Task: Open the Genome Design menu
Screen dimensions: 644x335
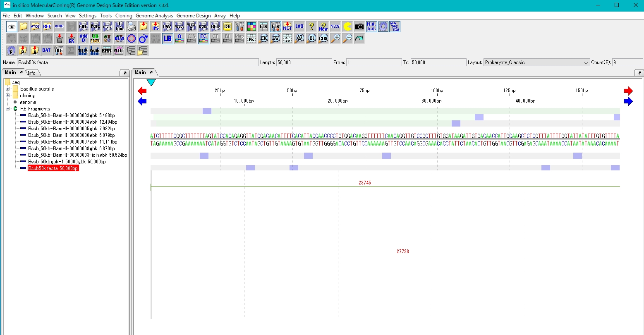Action: click(x=194, y=16)
